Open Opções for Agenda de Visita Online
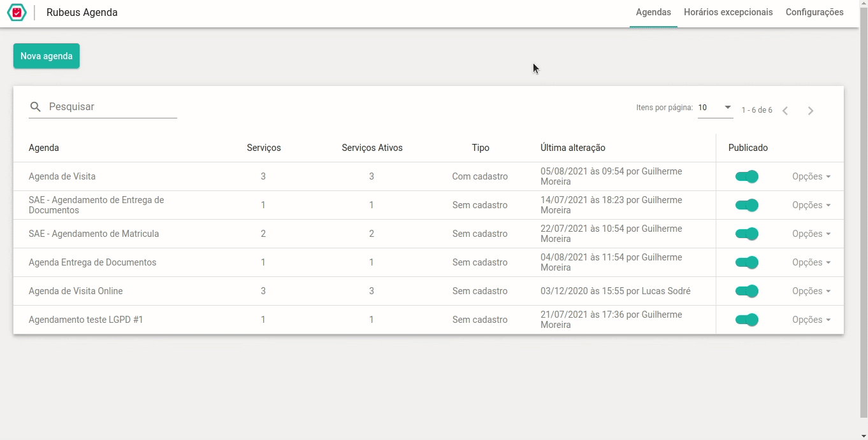 coord(811,291)
